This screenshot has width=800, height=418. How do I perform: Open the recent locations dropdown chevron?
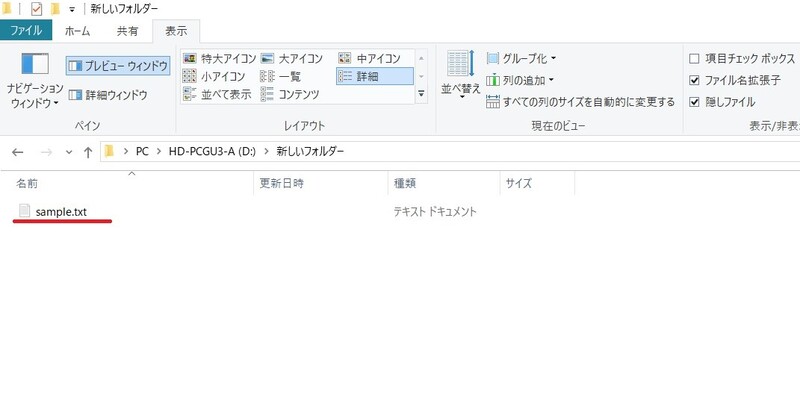click(x=69, y=152)
